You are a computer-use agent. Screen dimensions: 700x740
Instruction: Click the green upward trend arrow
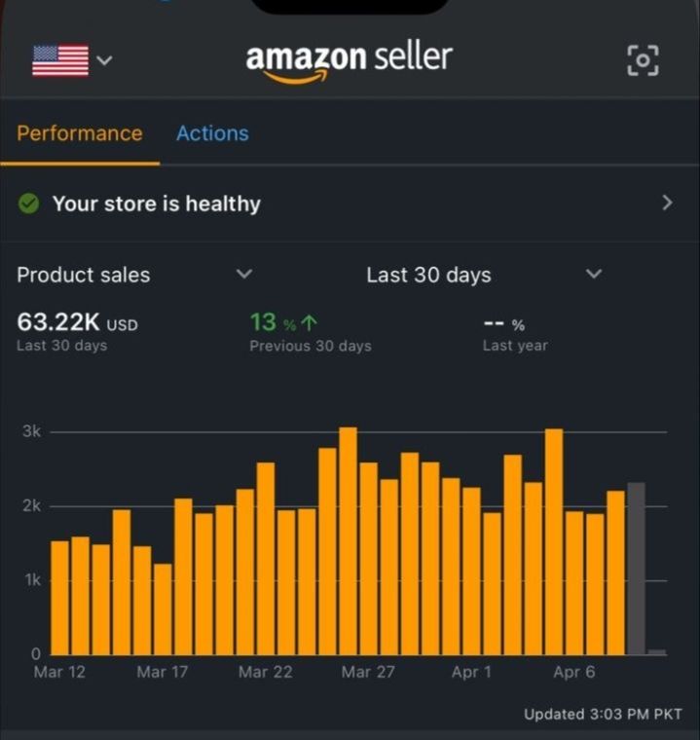pos(312,323)
